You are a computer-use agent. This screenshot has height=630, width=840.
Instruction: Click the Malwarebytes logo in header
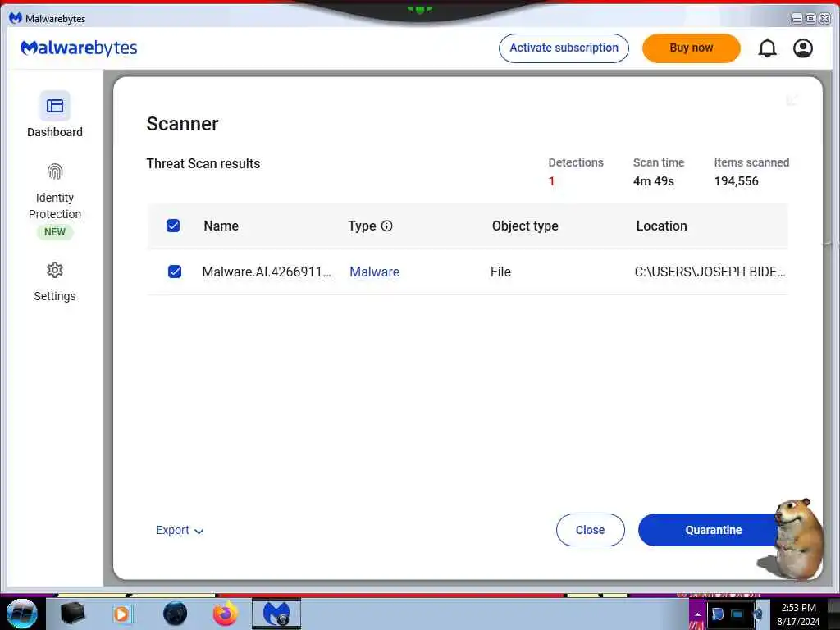click(79, 48)
